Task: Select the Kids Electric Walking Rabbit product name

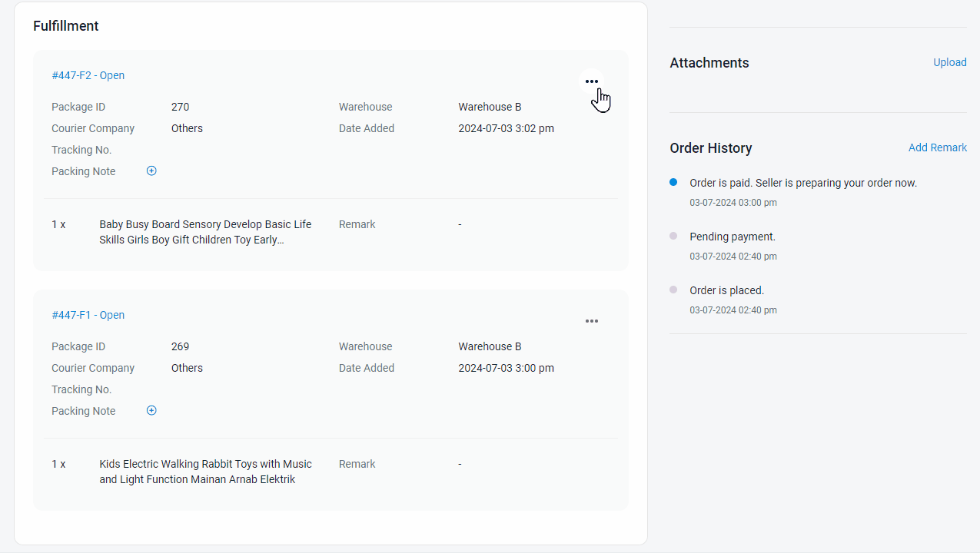Action: tap(205, 472)
